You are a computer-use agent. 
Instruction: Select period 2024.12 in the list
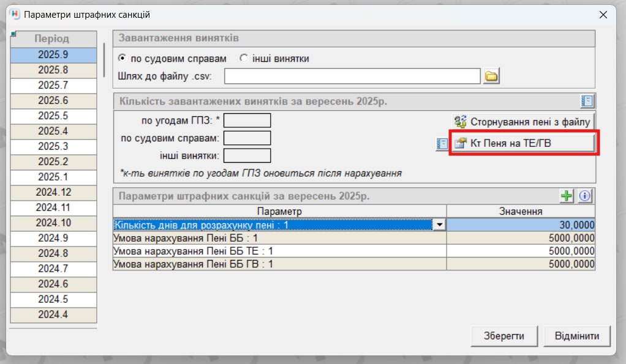pyautogui.click(x=53, y=192)
